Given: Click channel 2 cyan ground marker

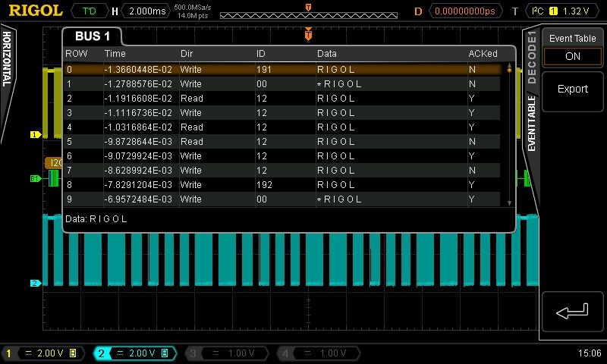Looking at the screenshot, I should click(35, 283).
